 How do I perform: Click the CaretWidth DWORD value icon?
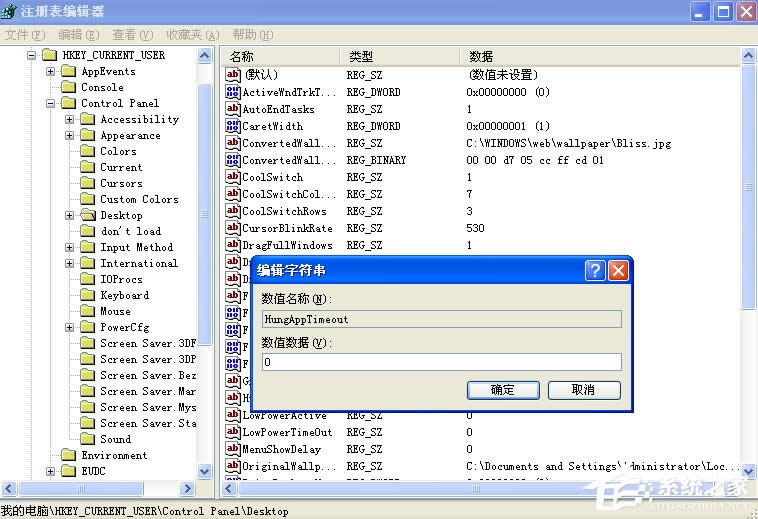tap(233, 126)
